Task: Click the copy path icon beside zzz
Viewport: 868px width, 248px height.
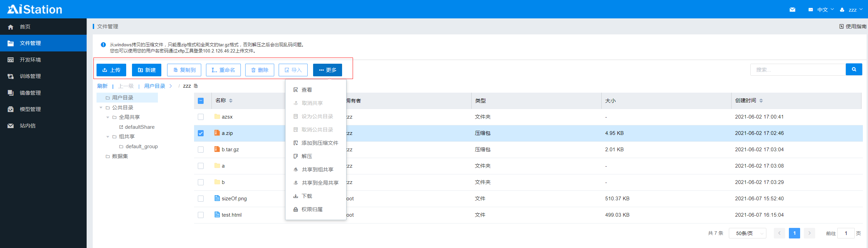Action: (196, 86)
